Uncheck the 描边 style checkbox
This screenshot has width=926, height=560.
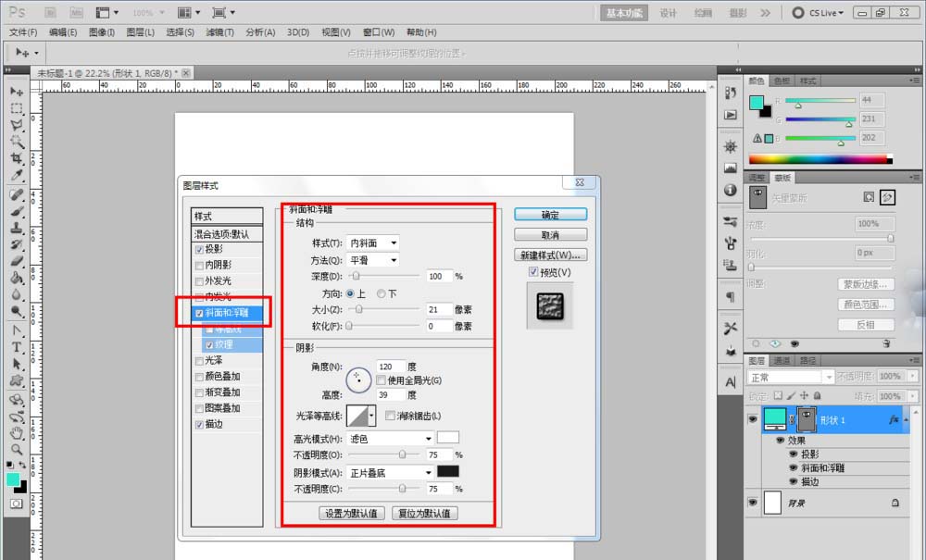(x=200, y=424)
